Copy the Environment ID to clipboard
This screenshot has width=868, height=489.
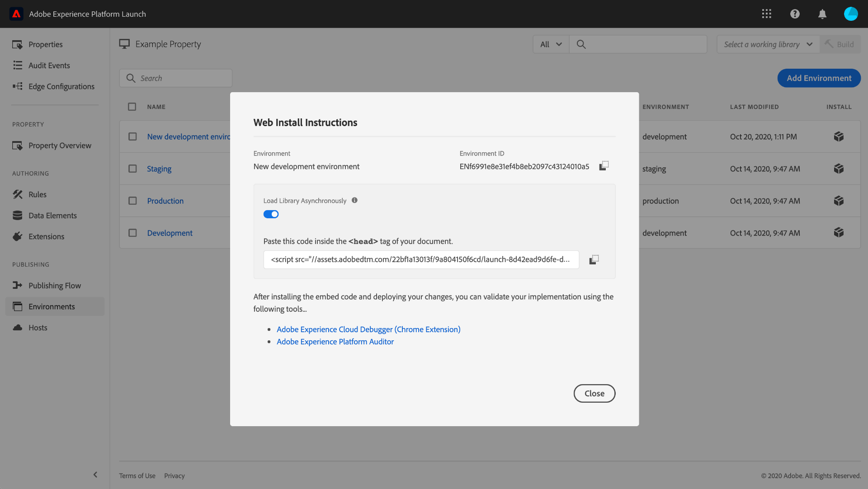pos(604,166)
